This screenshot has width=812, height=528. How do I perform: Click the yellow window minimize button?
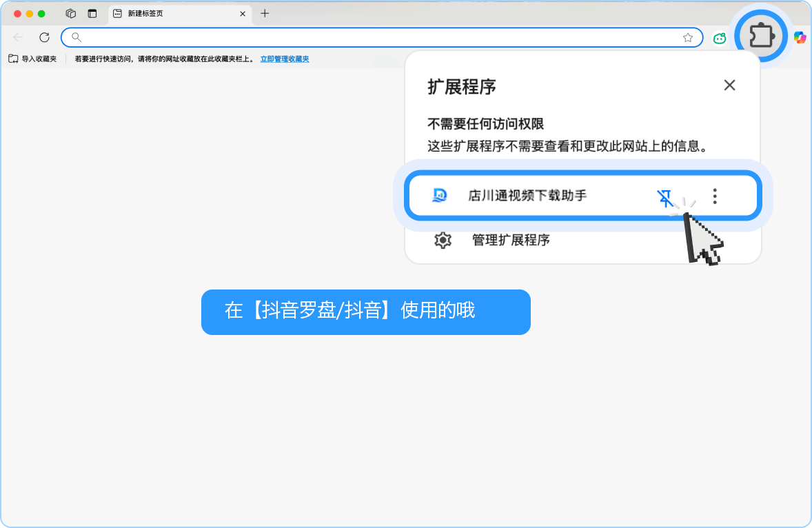click(x=29, y=14)
